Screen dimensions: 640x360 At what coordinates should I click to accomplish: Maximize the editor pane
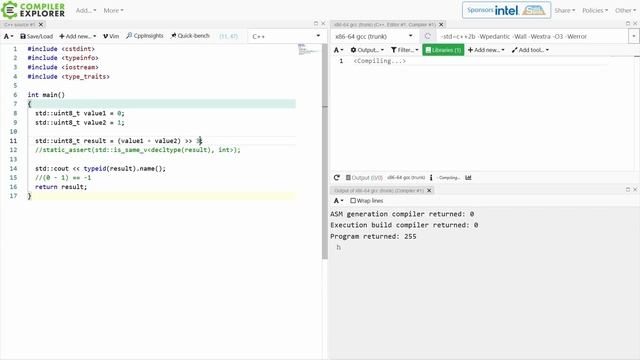pos(316,24)
